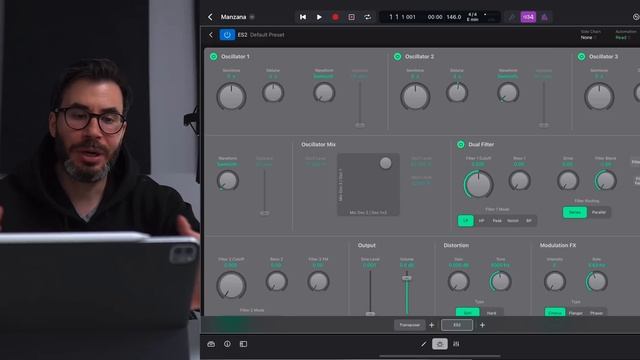Click the Oscillator 2 level slider
640x360 pixels.
543,104
